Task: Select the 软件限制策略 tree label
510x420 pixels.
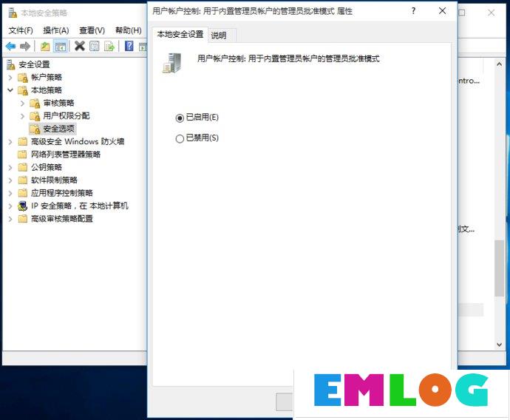Action: pos(54,180)
